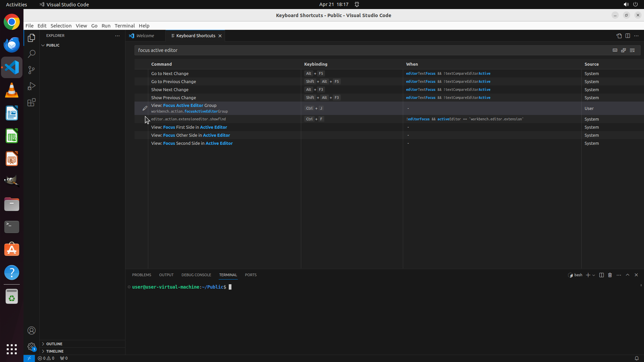This screenshot has width=644, height=362.
Task: Maximize the terminal panel size
Action: pyautogui.click(x=628, y=275)
